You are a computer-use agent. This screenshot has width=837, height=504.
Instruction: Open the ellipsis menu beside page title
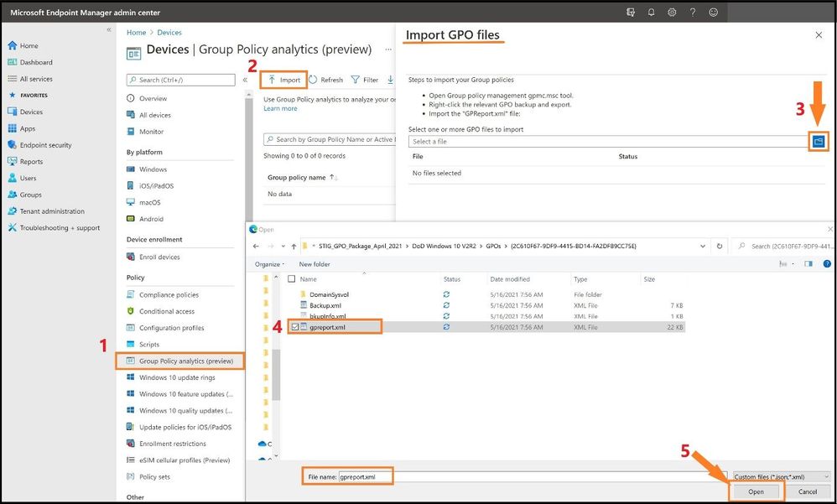pos(388,49)
